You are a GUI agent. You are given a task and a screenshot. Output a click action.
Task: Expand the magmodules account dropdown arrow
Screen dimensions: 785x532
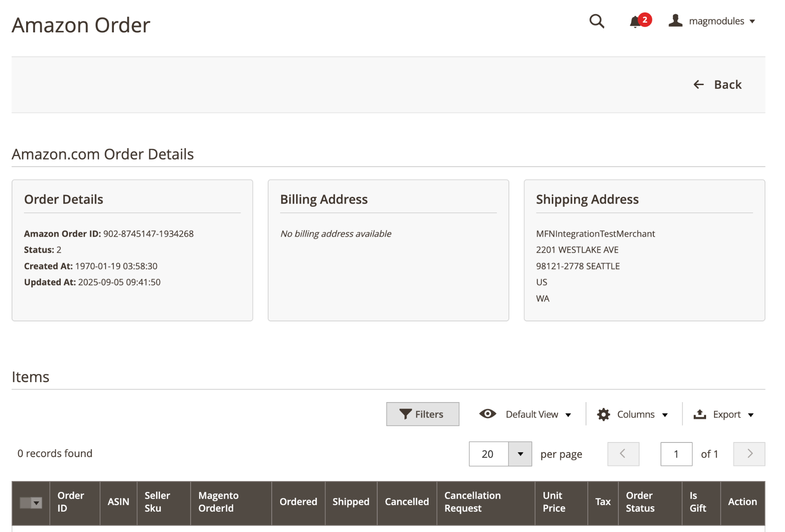tap(752, 21)
